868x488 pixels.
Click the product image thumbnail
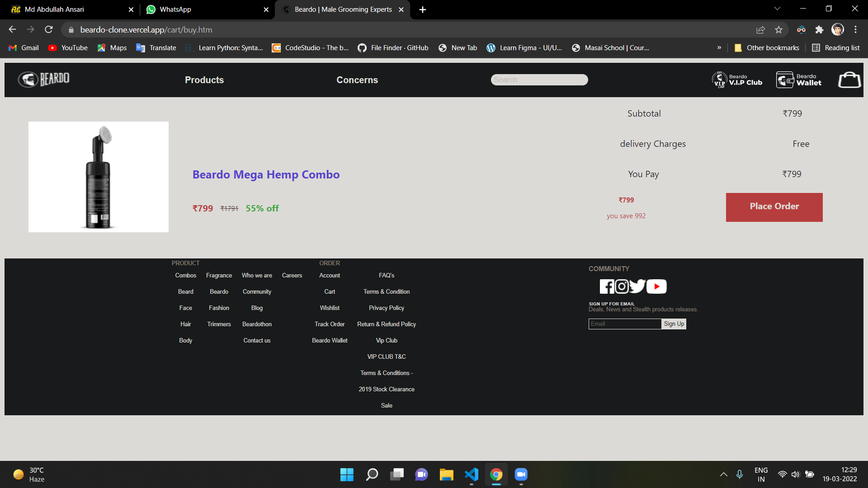pos(99,177)
